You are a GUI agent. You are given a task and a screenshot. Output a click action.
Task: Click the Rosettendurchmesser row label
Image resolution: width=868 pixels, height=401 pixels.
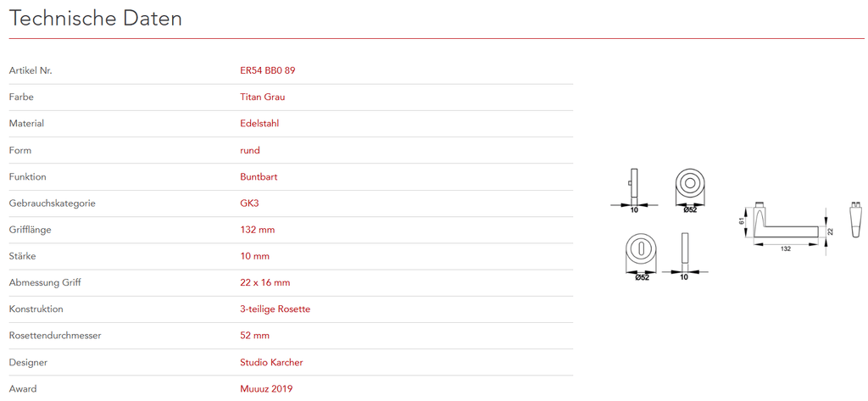pos(55,336)
